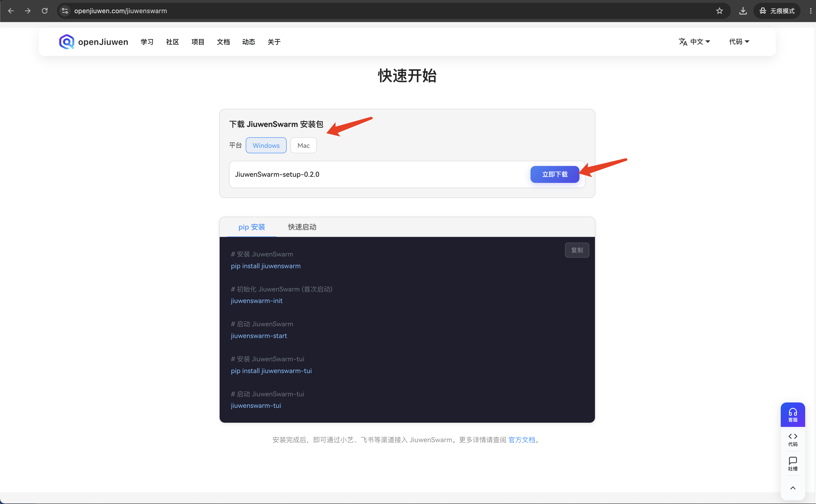Click the # 安装 JiuwenSwarm-tui comment line
The height and width of the screenshot is (504, 816).
267,359
